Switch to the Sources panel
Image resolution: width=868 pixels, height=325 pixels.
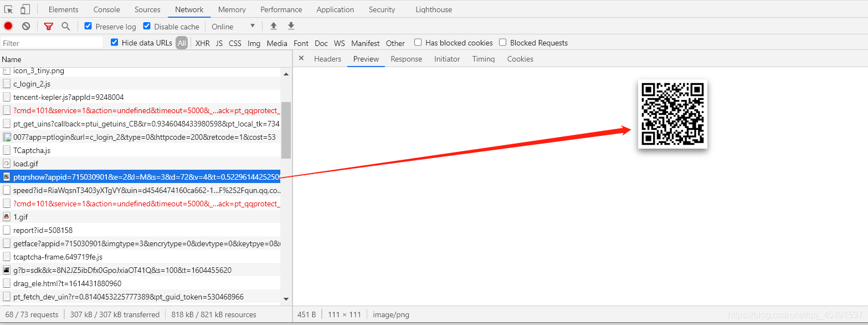tap(147, 9)
